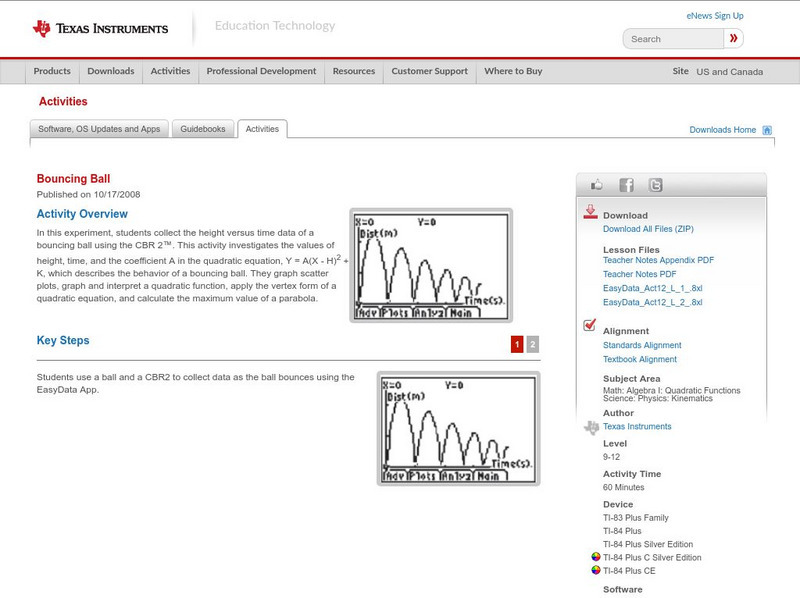Go to Key Steps page 2
The height and width of the screenshot is (598, 800).
click(x=533, y=344)
